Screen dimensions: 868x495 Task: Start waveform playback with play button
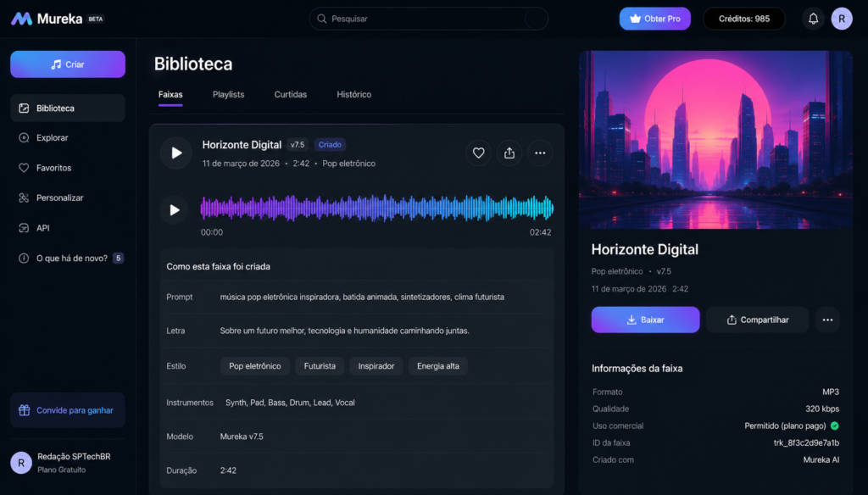175,210
